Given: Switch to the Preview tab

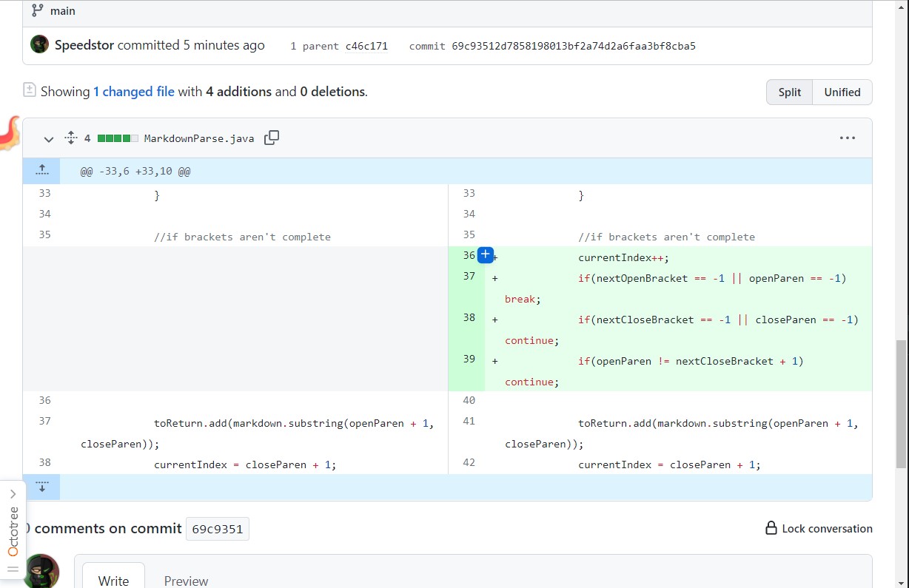Looking at the screenshot, I should coord(186,580).
